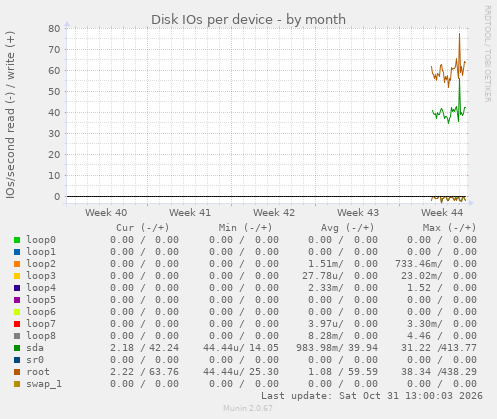Select the loop5 legend label

click(x=41, y=300)
